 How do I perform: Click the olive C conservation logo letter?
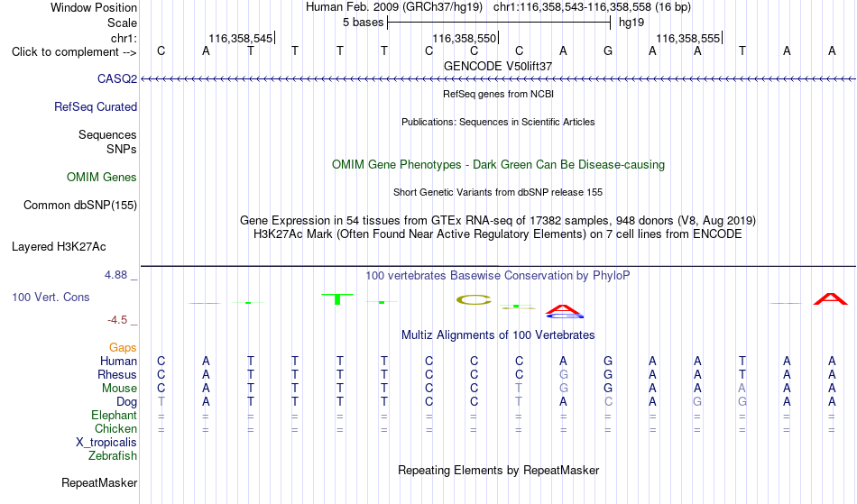click(474, 299)
